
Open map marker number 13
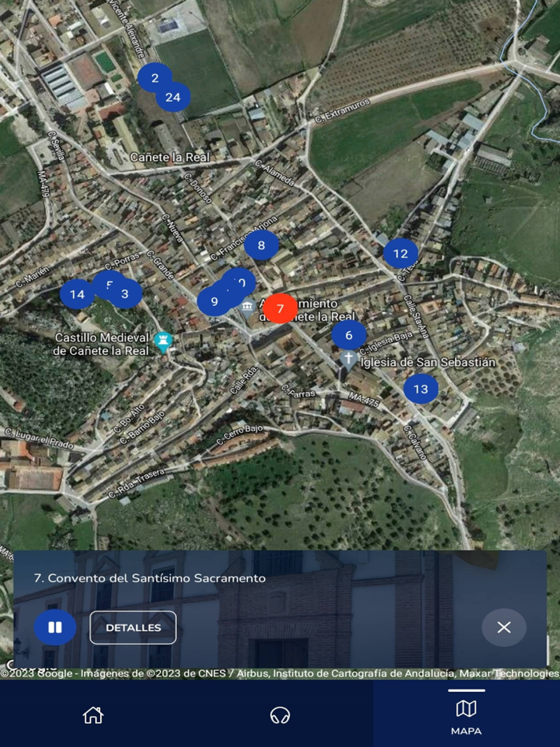[x=421, y=389]
